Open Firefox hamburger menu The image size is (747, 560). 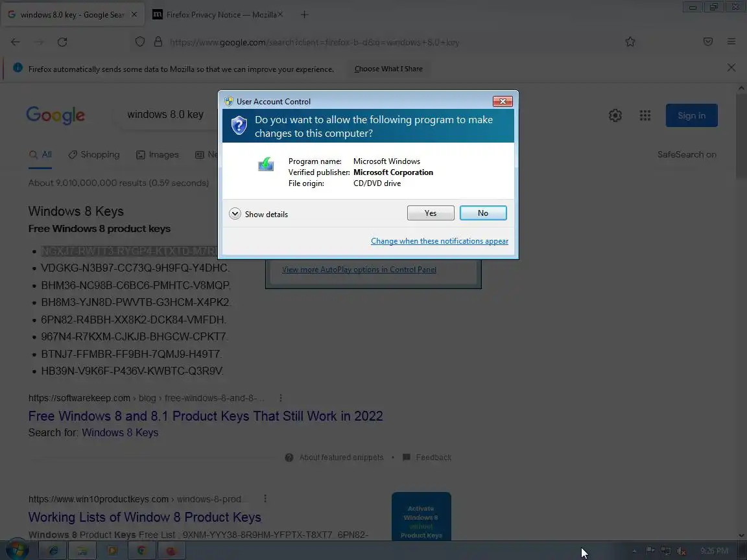(731, 42)
